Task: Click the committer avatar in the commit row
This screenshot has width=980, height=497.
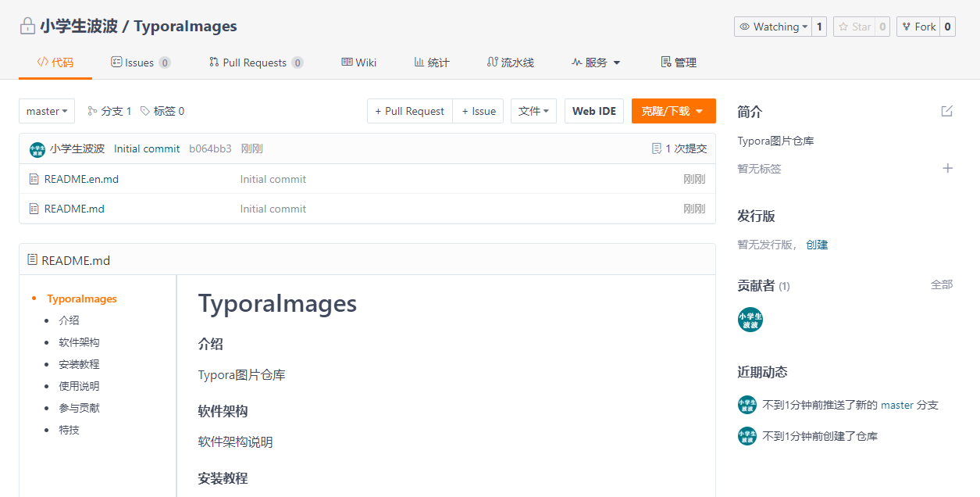Action: (37, 149)
